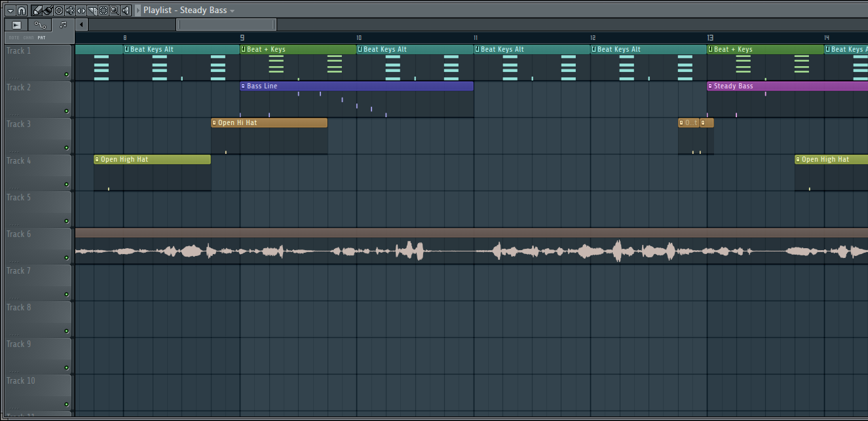The width and height of the screenshot is (868, 421).
Task: Choose the Select marquee tool
Action: point(104,10)
